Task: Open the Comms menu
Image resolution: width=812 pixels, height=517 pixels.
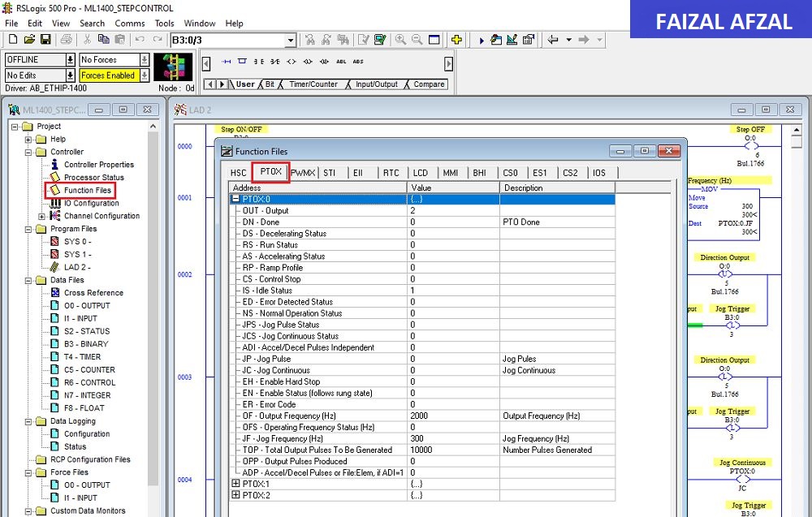Action: (129, 24)
